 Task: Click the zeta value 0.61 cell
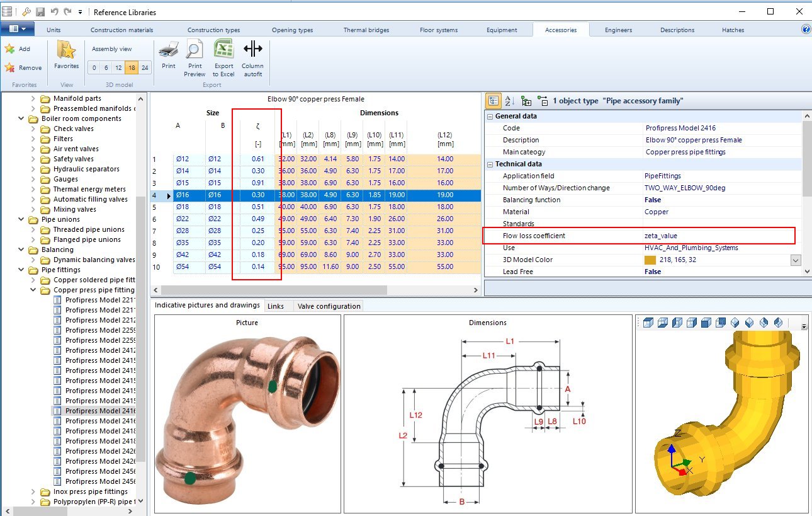click(x=257, y=159)
